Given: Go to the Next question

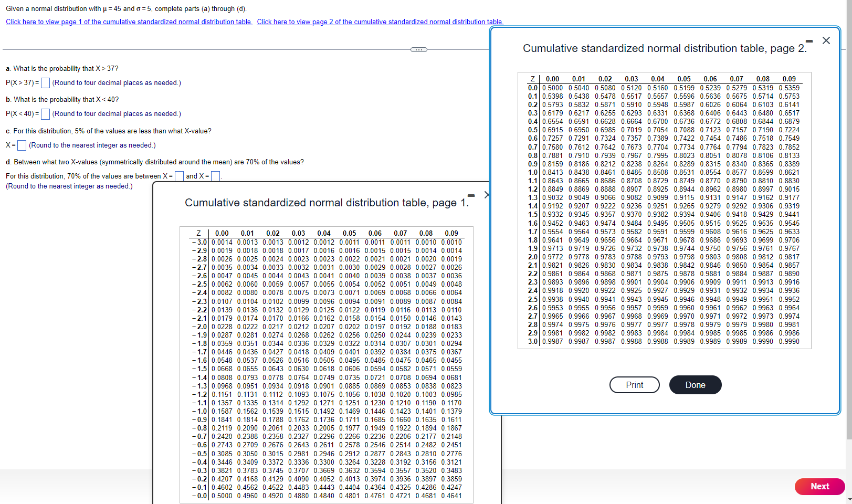Looking at the screenshot, I should pyautogui.click(x=819, y=486).
